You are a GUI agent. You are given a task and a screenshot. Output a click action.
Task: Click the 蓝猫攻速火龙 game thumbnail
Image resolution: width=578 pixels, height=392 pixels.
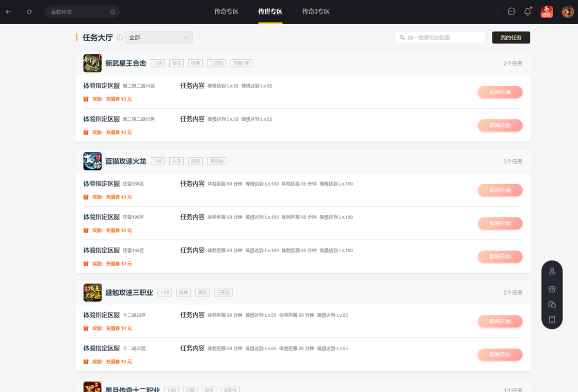92,161
